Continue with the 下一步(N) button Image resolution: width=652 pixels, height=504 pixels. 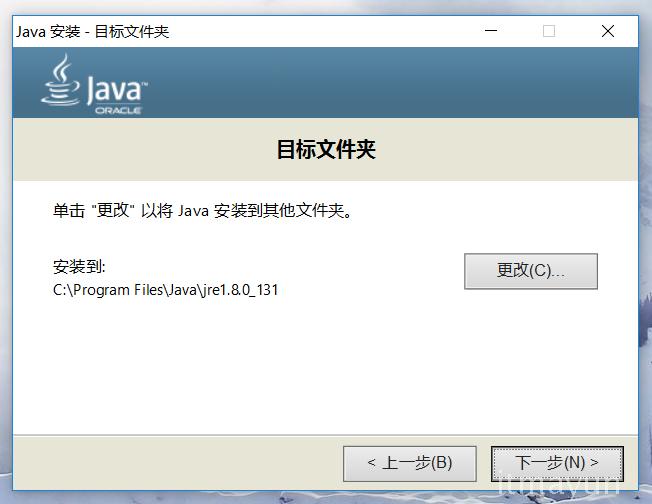pyautogui.click(x=557, y=463)
